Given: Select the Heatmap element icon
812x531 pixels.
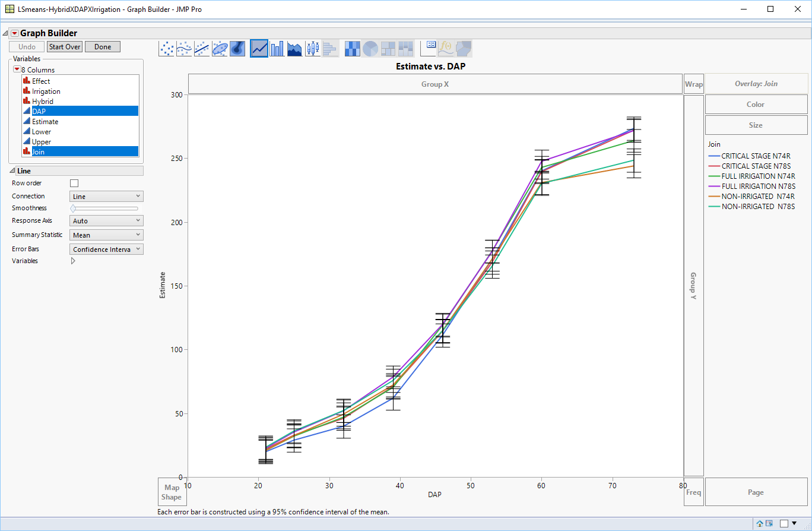Looking at the screenshot, I should point(353,49).
